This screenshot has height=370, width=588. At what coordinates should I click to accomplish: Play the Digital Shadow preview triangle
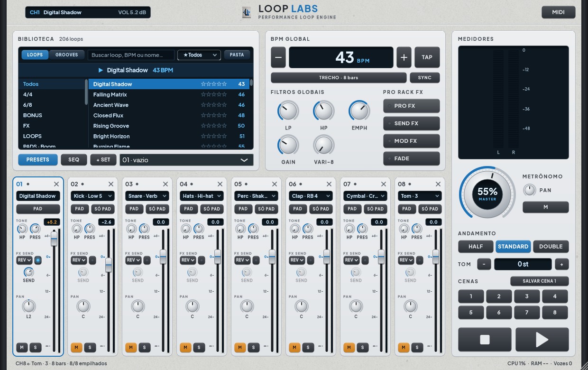click(x=101, y=70)
